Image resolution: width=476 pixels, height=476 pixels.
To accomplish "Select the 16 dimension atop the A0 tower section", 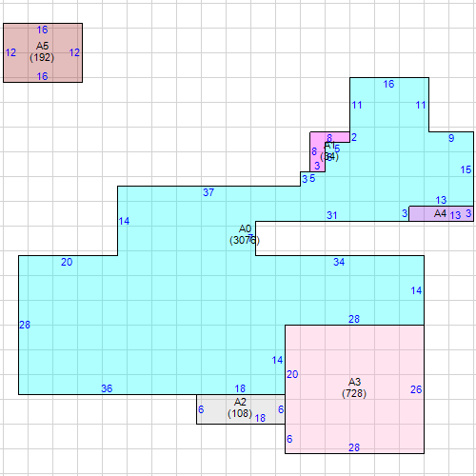I will coord(388,84).
